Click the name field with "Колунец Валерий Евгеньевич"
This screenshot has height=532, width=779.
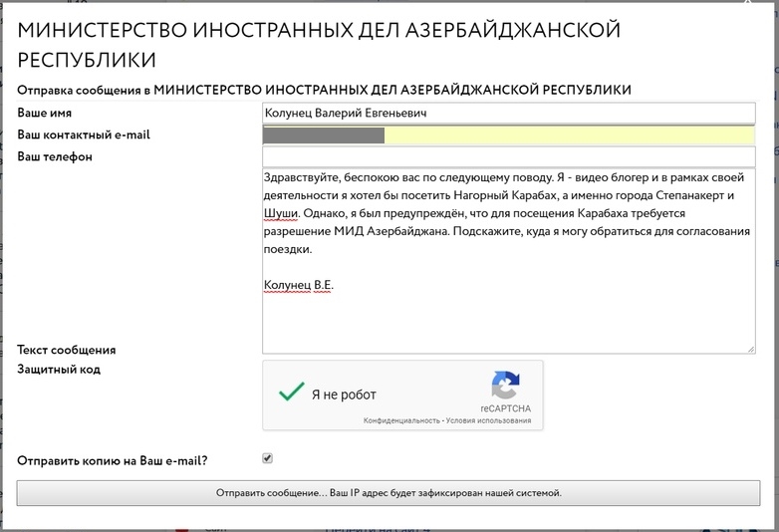pos(508,114)
